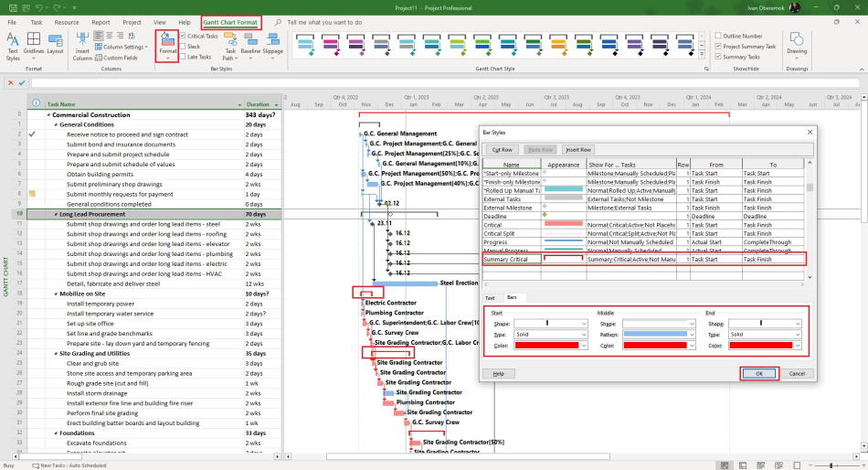
Task: Click the Indicators column info icon
Action: coord(36,103)
